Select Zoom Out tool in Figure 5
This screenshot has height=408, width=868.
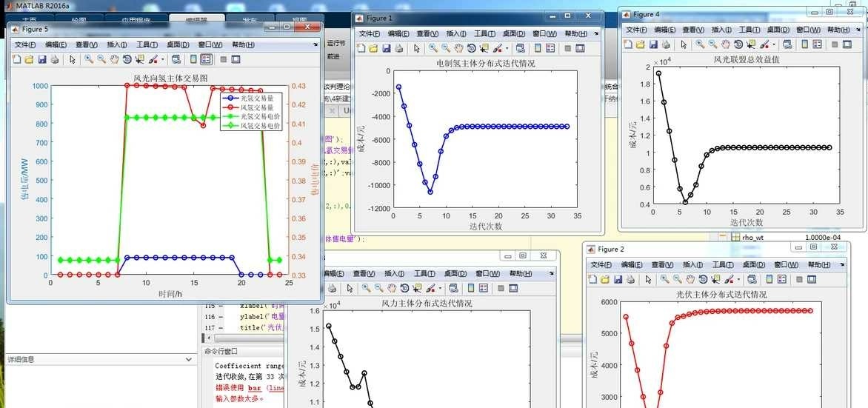click(102, 59)
